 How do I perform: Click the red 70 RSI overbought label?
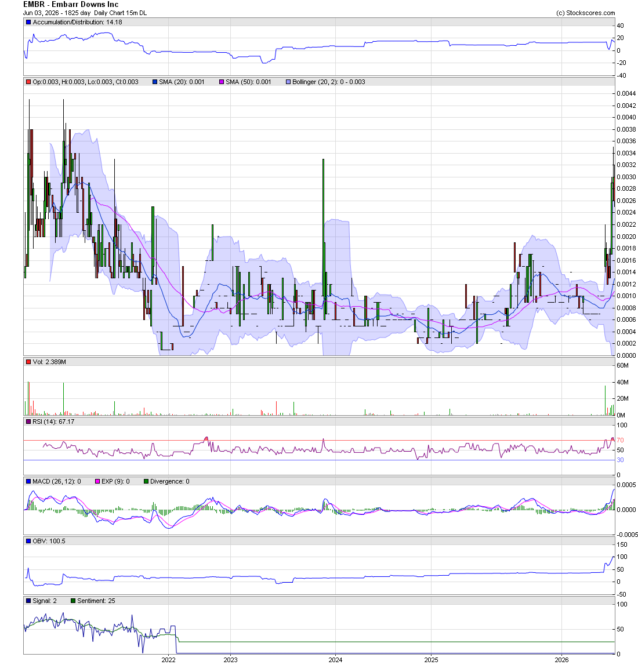[x=620, y=441]
